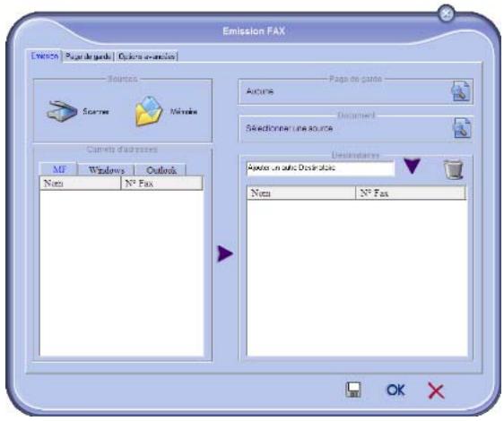
Task: Click the Aucune cover page text
Action: (x=260, y=91)
